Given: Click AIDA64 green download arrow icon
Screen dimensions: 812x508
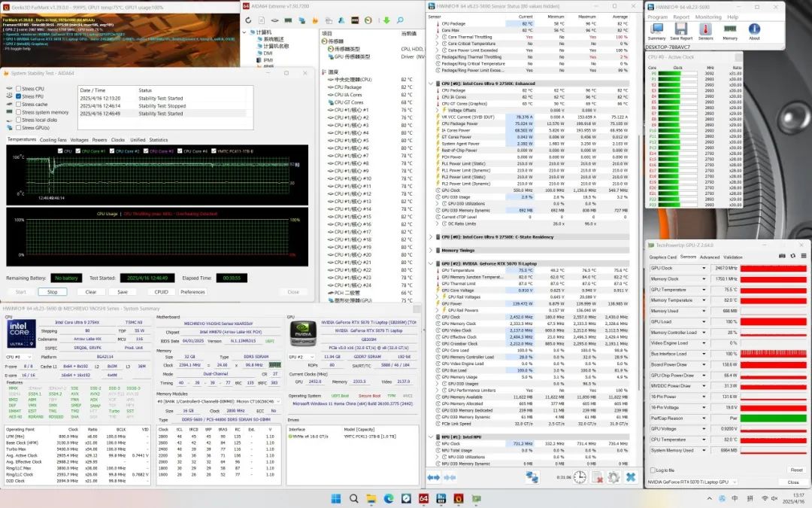Looking at the screenshot, I should pos(386,20).
